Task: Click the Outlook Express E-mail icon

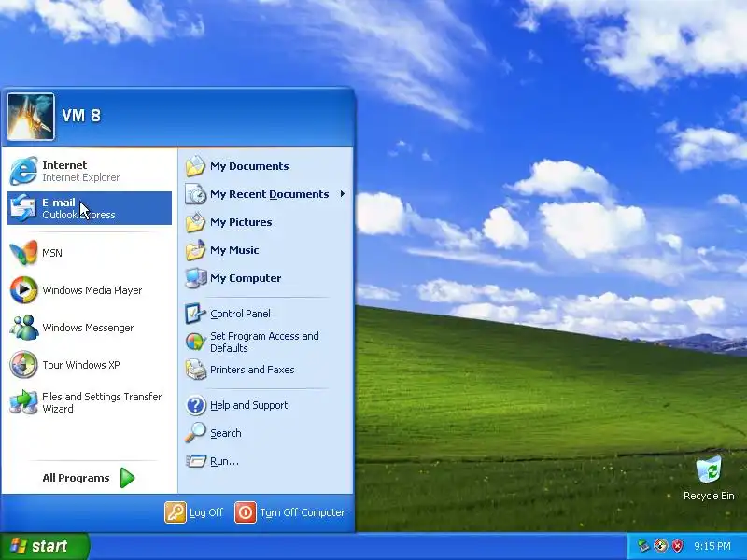Action: [x=23, y=208]
